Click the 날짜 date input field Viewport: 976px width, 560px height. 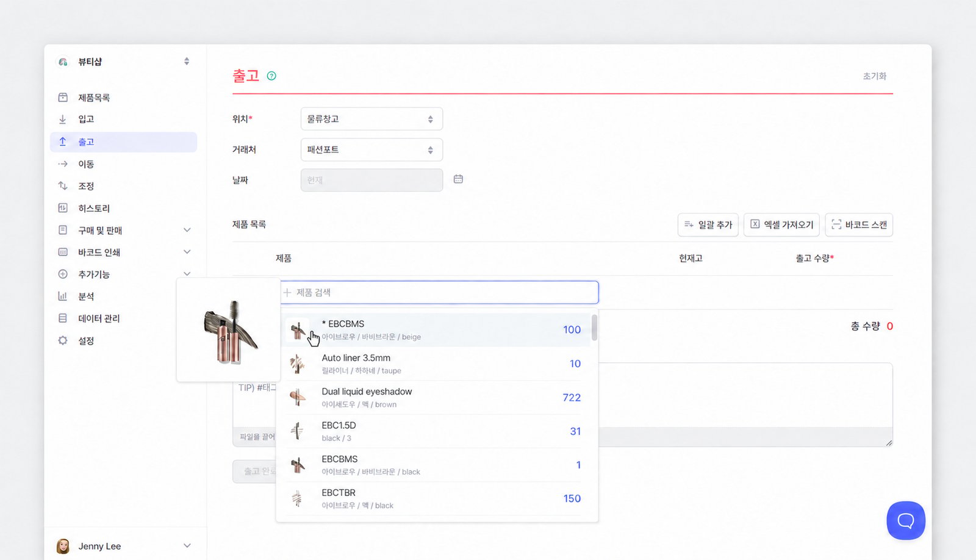coord(371,181)
